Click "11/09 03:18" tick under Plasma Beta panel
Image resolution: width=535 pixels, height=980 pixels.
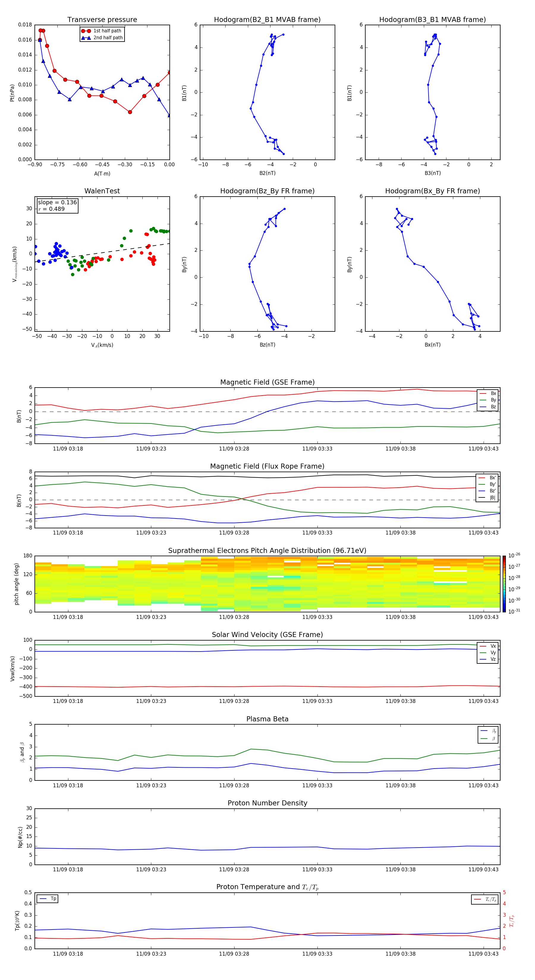pos(68,785)
